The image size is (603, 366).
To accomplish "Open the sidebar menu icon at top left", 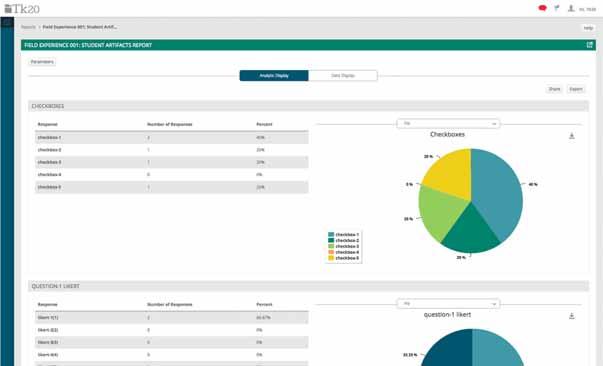I will coord(7,22).
